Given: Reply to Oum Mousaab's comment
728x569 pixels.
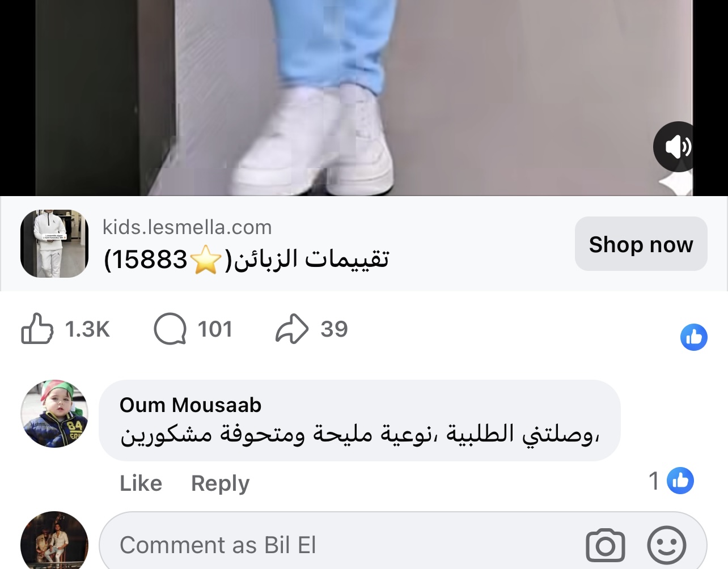Looking at the screenshot, I should (x=220, y=483).
